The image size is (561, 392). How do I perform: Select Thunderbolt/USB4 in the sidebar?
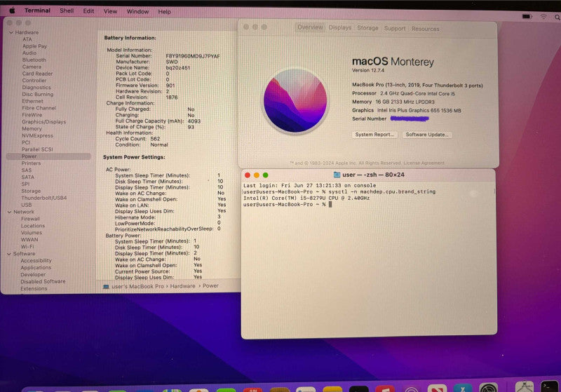(44, 198)
